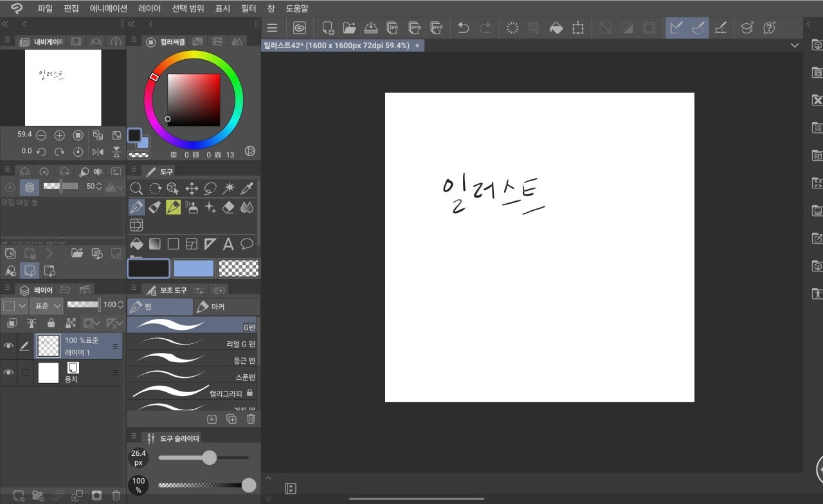Screen dimensions: 823x504
Task: Adjust onion skin value 50 stepper arrows
Action: 100,186
